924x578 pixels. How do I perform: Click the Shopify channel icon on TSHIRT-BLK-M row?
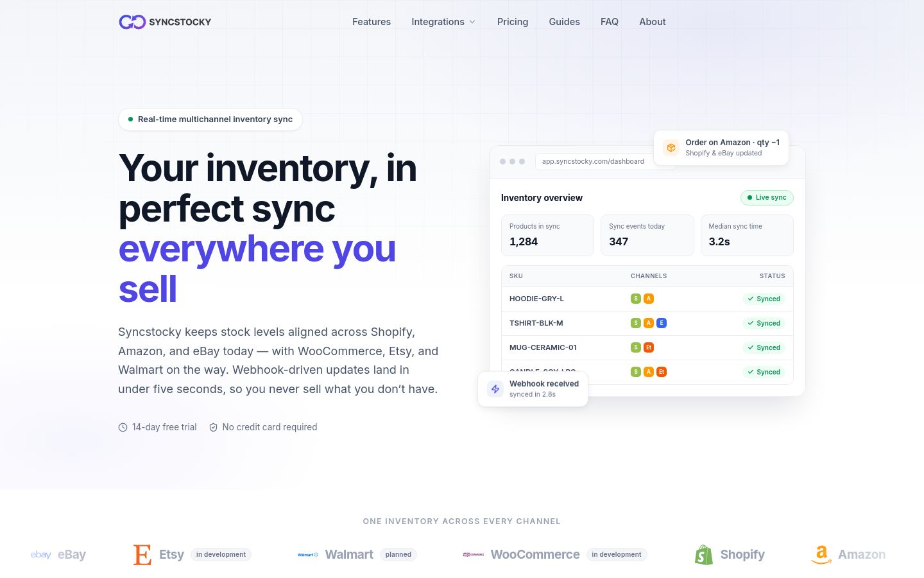tap(636, 323)
